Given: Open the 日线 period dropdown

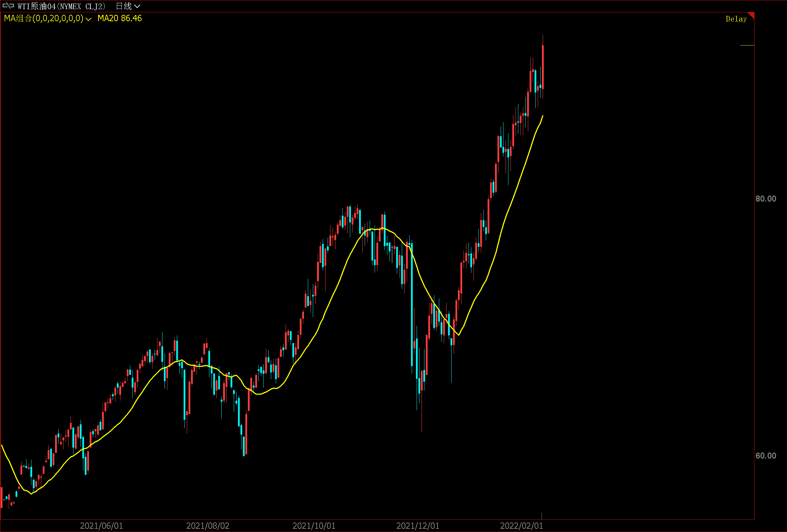Looking at the screenshot, I should [x=124, y=6].
